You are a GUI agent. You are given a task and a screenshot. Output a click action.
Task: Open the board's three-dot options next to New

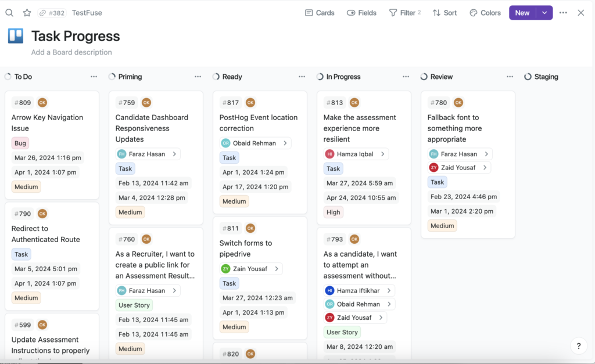click(x=563, y=13)
